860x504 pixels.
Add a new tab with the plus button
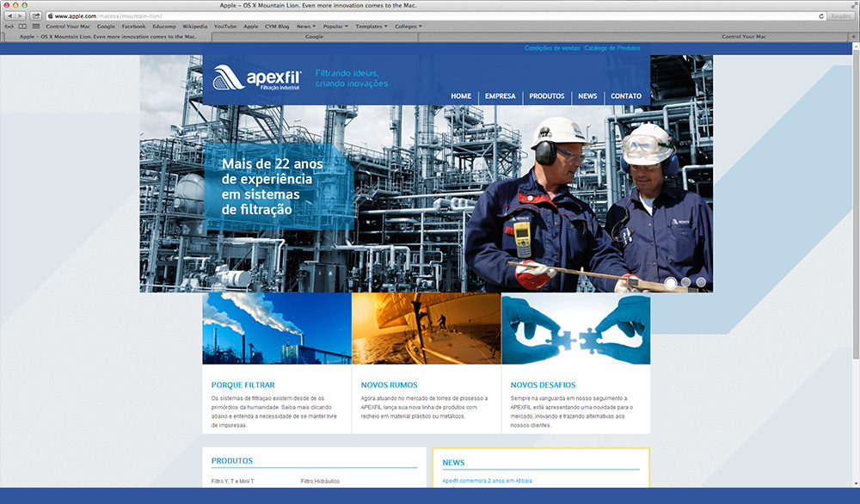(x=853, y=37)
